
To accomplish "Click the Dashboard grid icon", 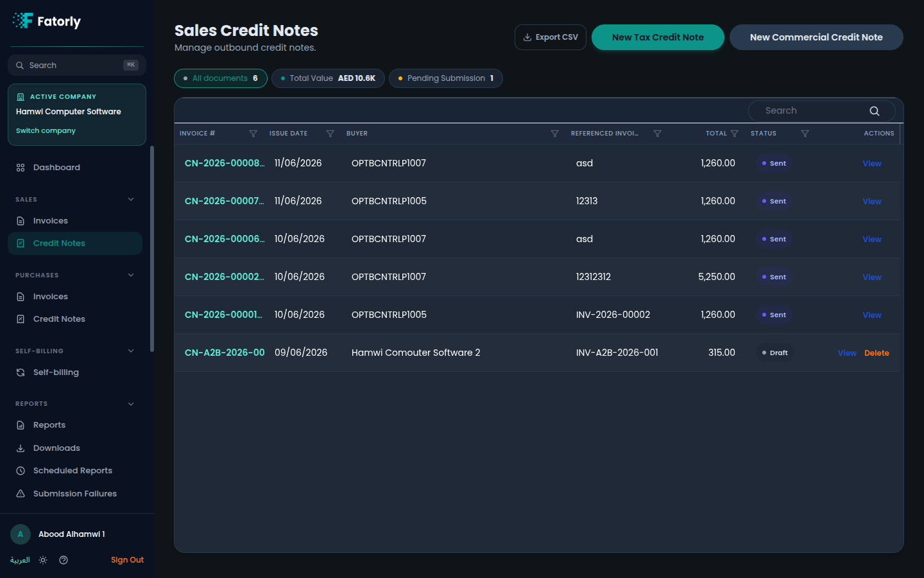I will pos(21,168).
